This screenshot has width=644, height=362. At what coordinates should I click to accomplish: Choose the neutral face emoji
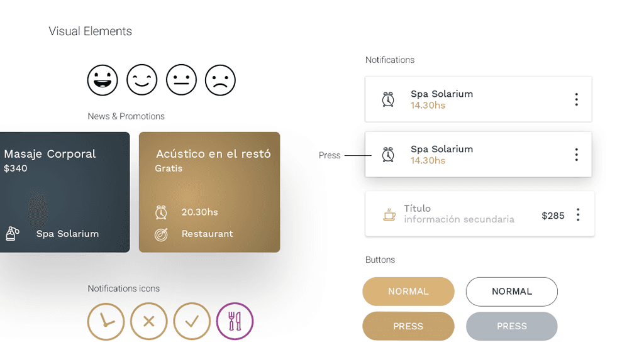[x=181, y=80]
